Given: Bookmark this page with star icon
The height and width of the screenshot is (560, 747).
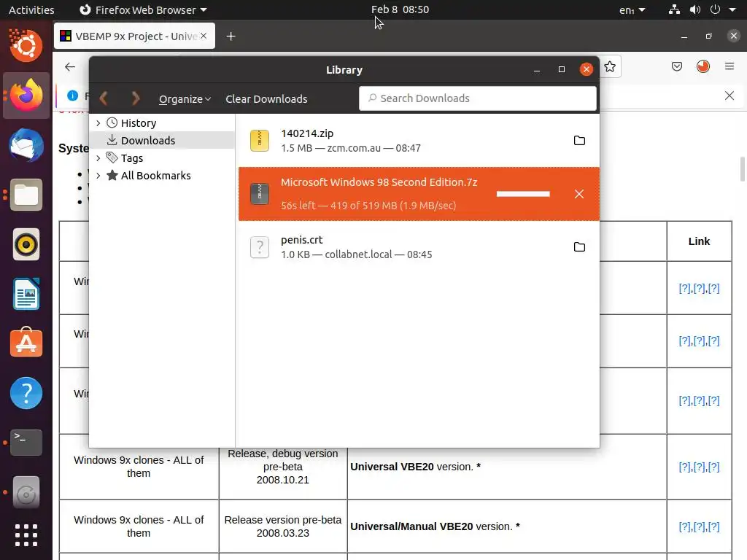Looking at the screenshot, I should [x=610, y=66].
